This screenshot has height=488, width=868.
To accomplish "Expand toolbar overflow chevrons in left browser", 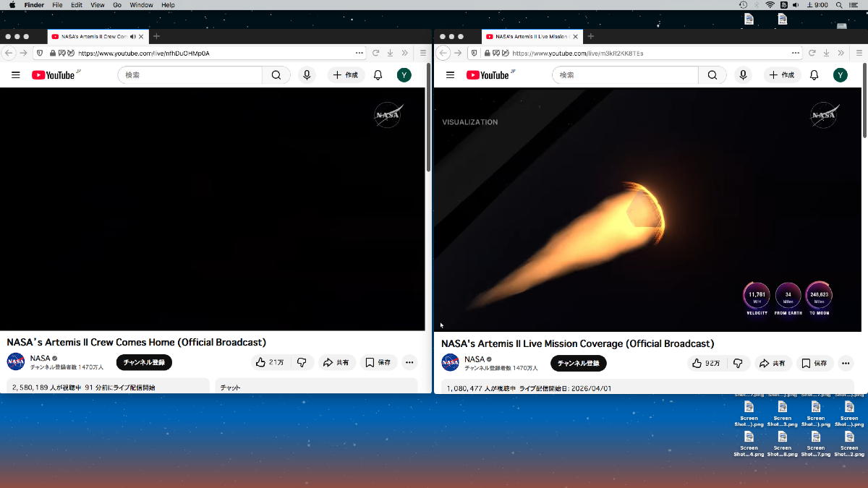I will pos(405,53).
